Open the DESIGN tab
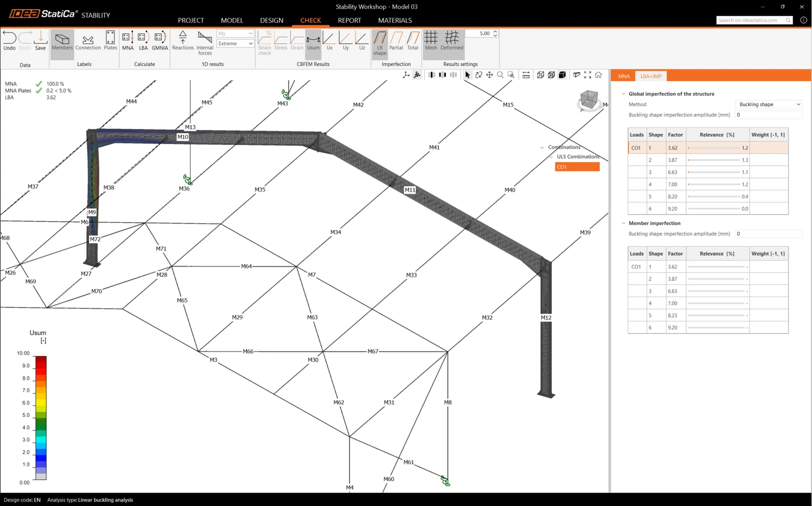This screenshot has width=812, height=506. pos(272,20)
